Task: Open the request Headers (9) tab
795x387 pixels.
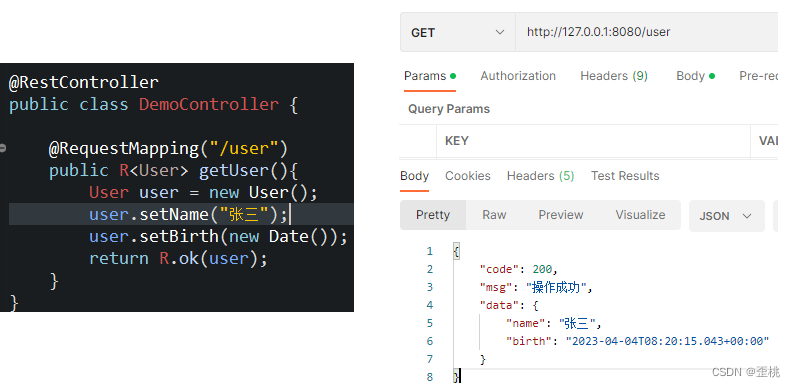Action: 614,76
